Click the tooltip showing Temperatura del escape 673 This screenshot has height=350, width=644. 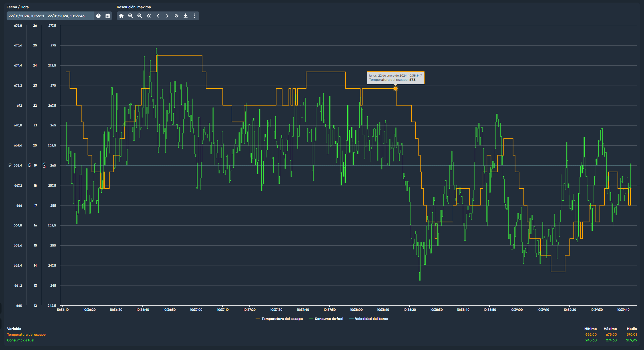click(x=396, y=78)
